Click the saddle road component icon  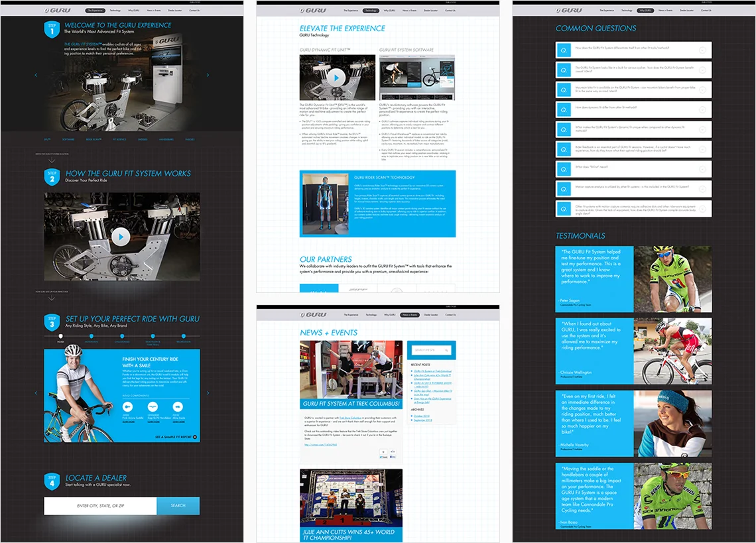127,406
